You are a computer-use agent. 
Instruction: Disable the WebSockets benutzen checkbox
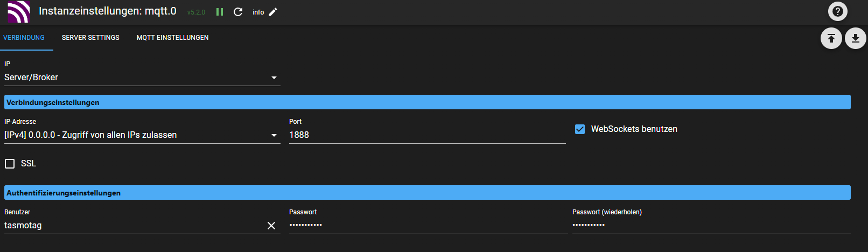coord(580,129)
